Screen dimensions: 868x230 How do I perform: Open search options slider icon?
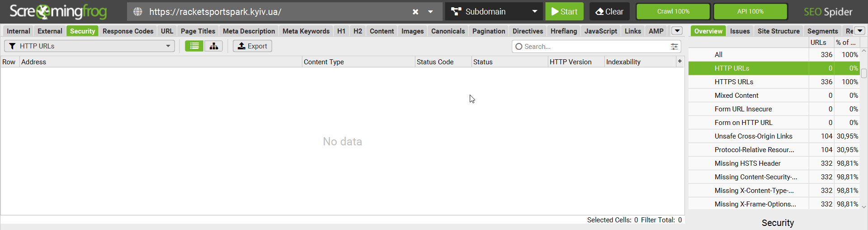pyautogui.click(x=674, y=47)
